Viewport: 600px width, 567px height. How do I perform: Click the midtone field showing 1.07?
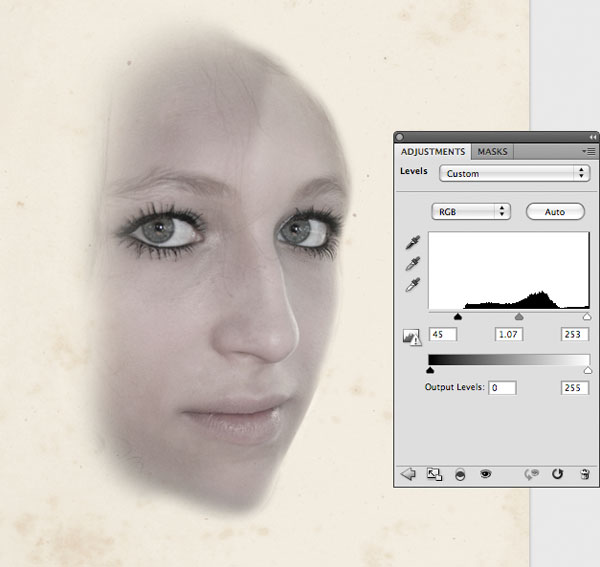[509, 334]
